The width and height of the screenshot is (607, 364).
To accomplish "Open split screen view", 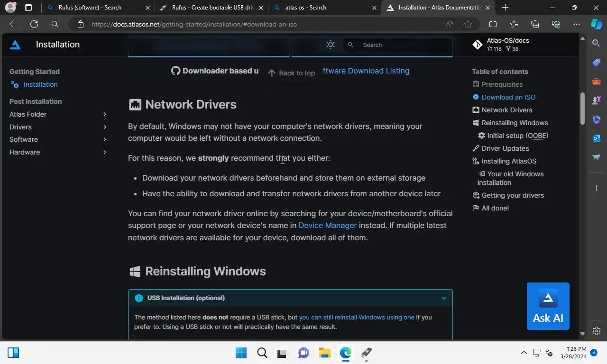I will click(493, 24).
